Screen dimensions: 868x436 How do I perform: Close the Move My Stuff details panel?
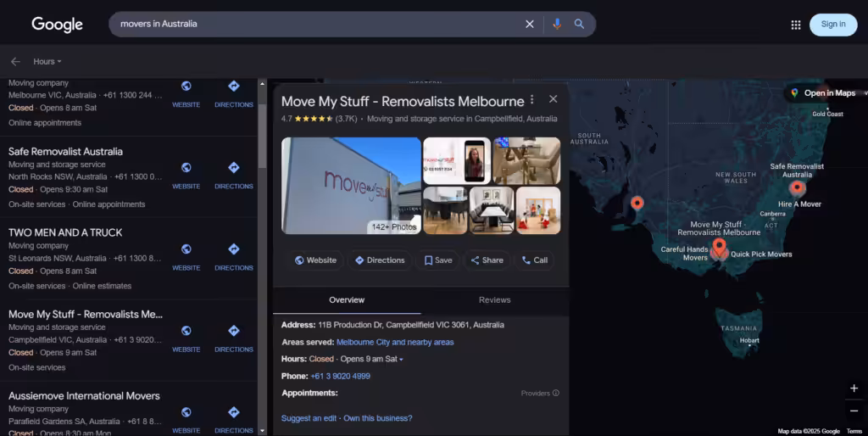553,98
